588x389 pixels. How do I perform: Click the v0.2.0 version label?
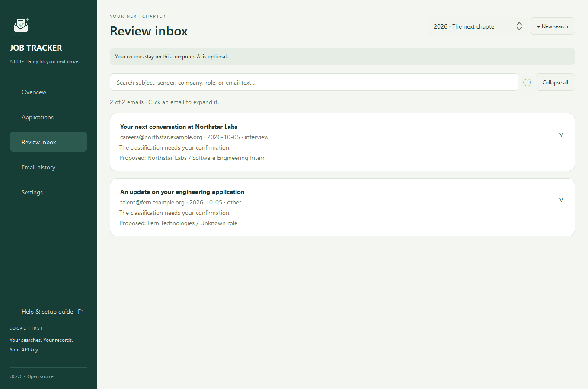click(16, 376)
